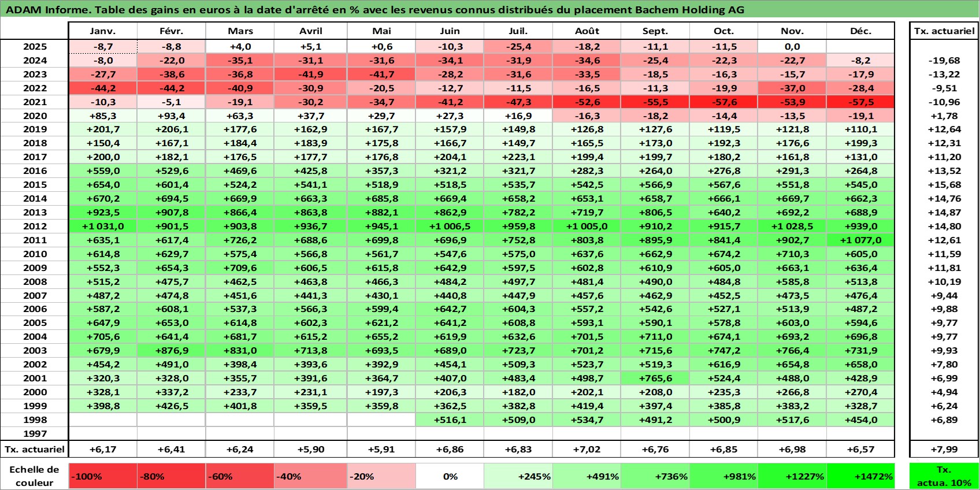Viewport: 980px width, 490px height.
Task: Click cell +199,3 in December 2018
Action: 860,143
